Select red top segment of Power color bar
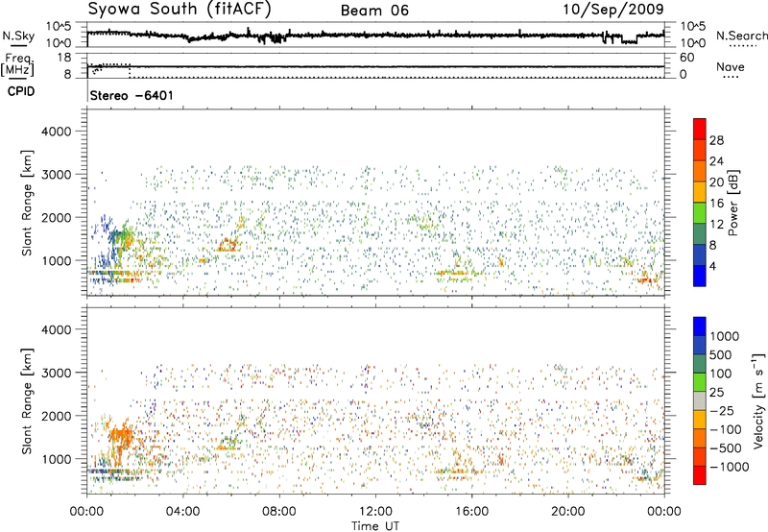 pyautogui.click(x=700, y=129)
